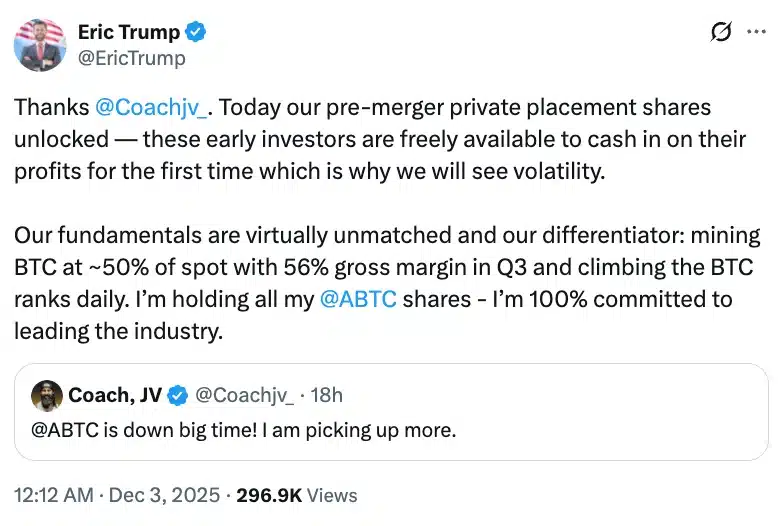Click Coach JV's verified checkmark badge

(x=177, y=396)
